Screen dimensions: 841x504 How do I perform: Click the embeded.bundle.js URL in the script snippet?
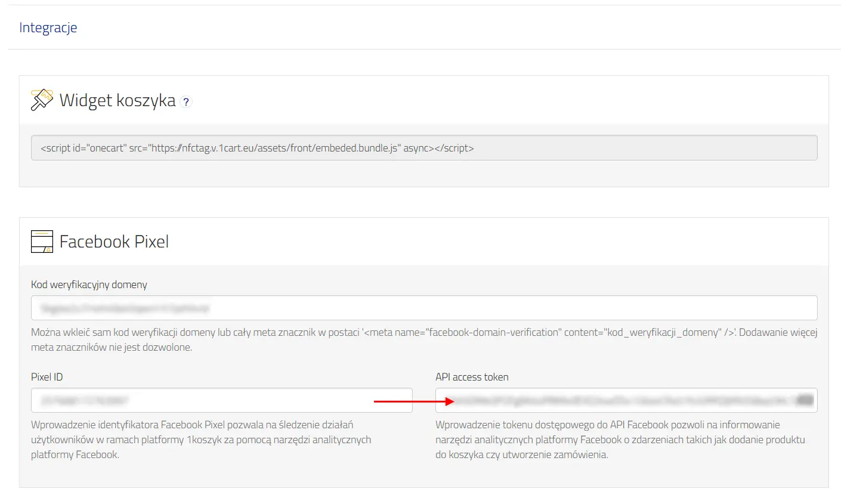coord(274,148)
